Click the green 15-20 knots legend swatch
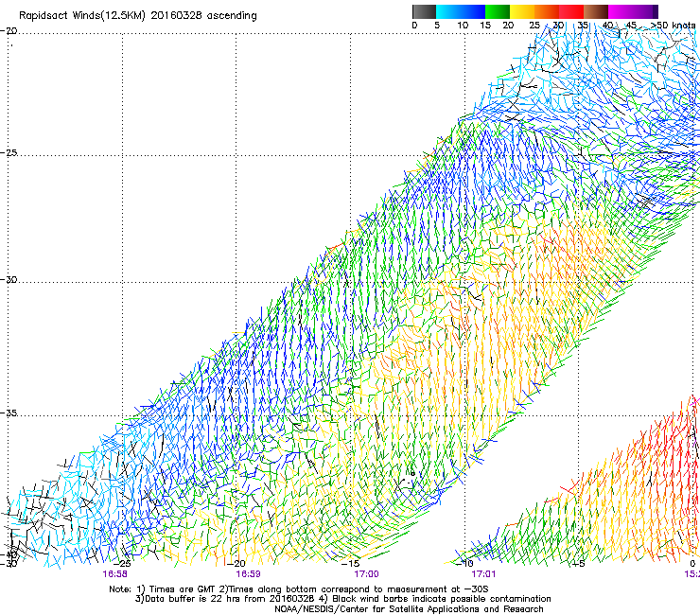The width and height of the screenshot is (700, 615). [498, 11]
